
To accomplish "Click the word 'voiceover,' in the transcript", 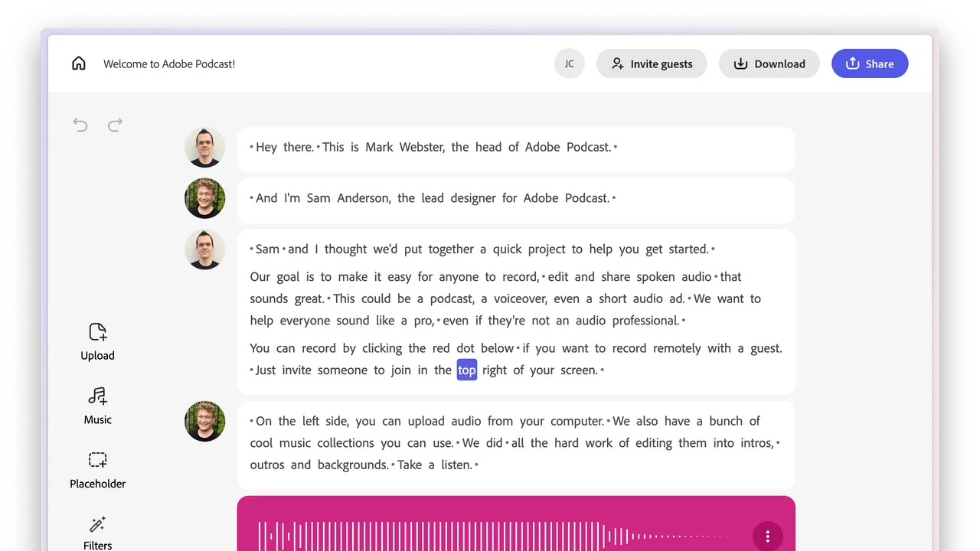I will click(519, 298).
